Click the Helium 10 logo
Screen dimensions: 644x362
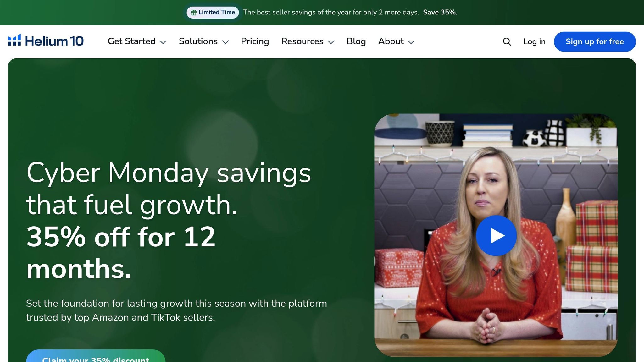click(x=46, y=41)
